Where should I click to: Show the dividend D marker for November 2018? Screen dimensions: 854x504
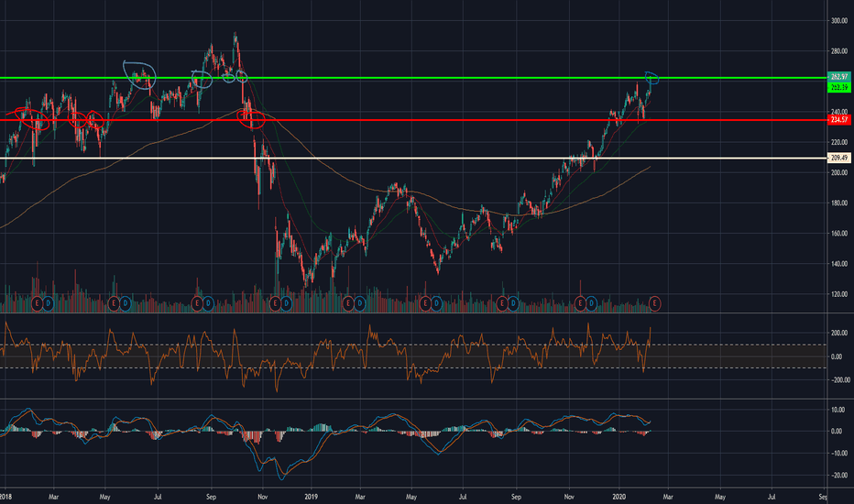pyautogui.click(x=286, y=303)
